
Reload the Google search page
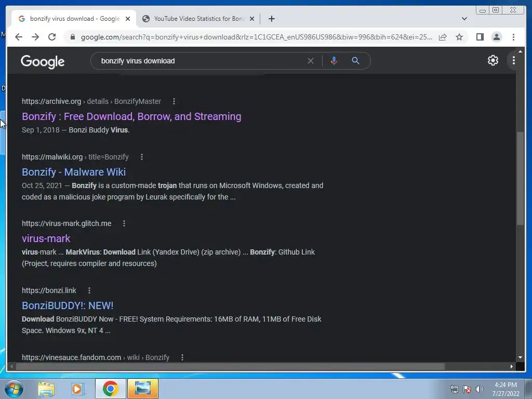pos(52,37)
